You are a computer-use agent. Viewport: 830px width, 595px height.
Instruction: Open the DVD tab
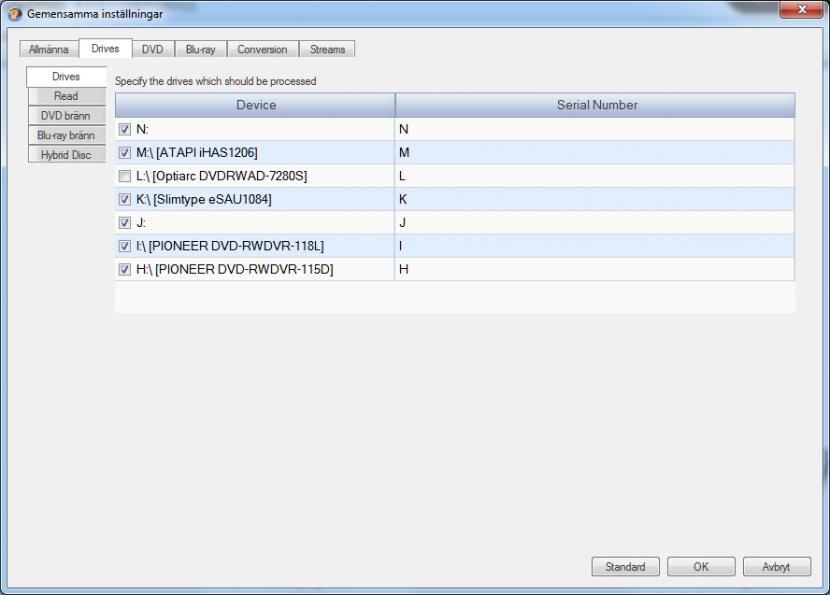point(152,49)
